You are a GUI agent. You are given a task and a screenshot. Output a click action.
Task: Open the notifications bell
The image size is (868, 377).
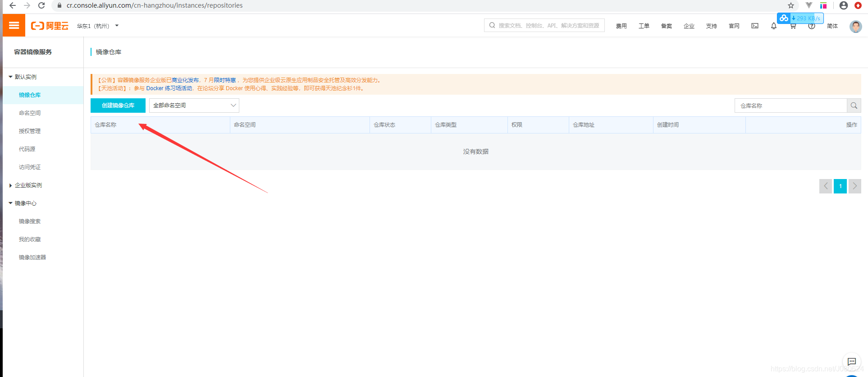[773, 26]
